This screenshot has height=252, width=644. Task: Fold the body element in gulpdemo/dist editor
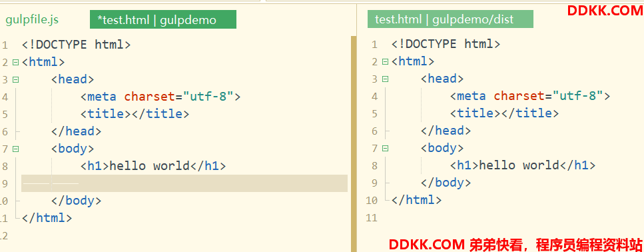[385, 148]
